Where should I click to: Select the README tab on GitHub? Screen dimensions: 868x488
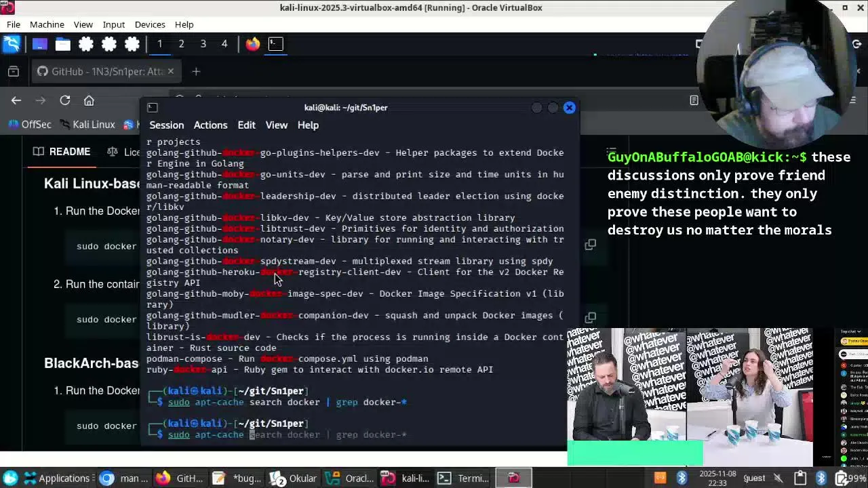[x=62, y=152]
